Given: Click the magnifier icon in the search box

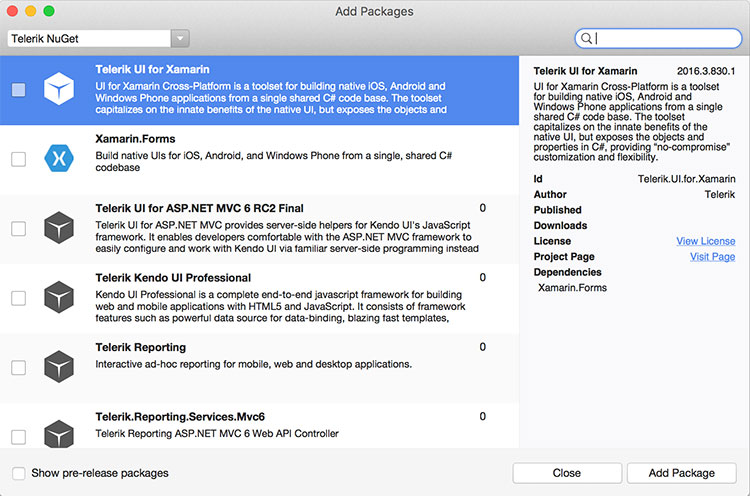Looking at the screenshot, I should 586,38.
